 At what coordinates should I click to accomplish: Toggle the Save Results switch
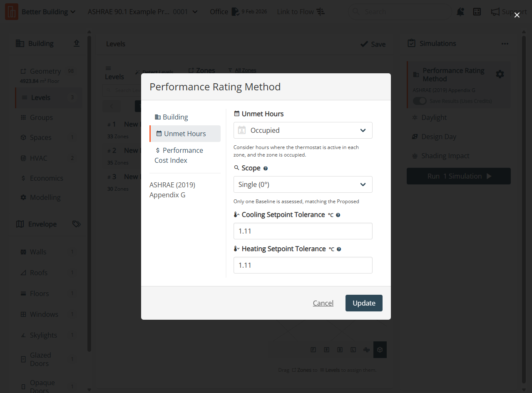pos(420,101)
